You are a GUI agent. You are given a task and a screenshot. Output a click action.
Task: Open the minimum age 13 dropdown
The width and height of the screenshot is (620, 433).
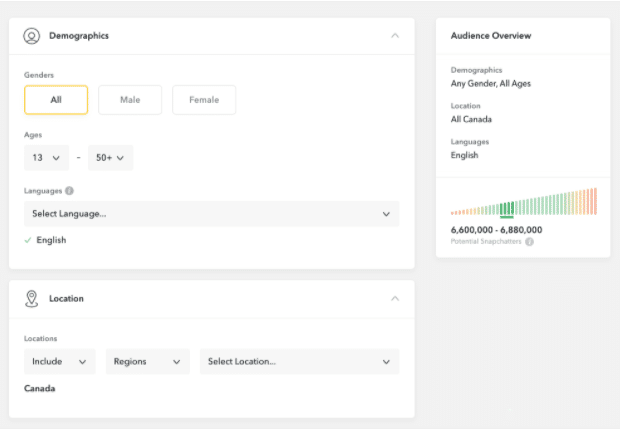point(46,158)
